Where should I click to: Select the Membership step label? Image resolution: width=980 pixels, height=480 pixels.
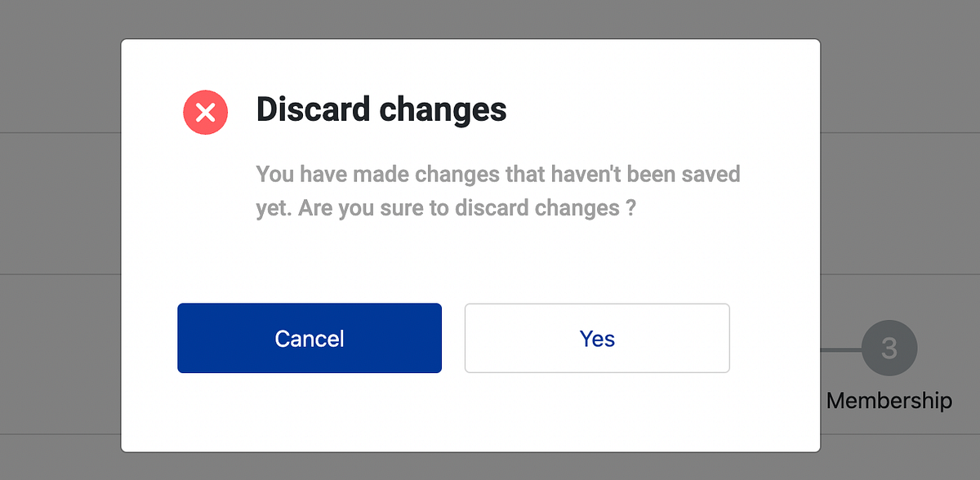[889, 400]
